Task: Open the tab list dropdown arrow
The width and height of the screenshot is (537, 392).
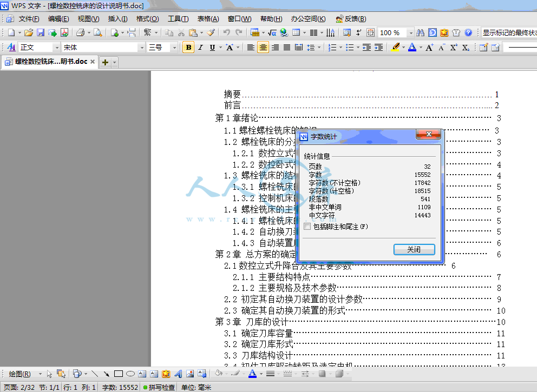Action: [115, 62]
